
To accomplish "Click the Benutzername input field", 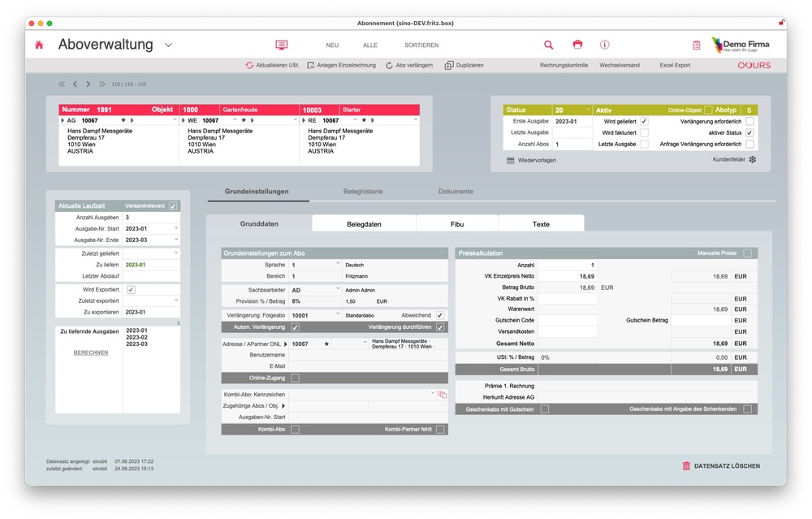I will point(368,355).
